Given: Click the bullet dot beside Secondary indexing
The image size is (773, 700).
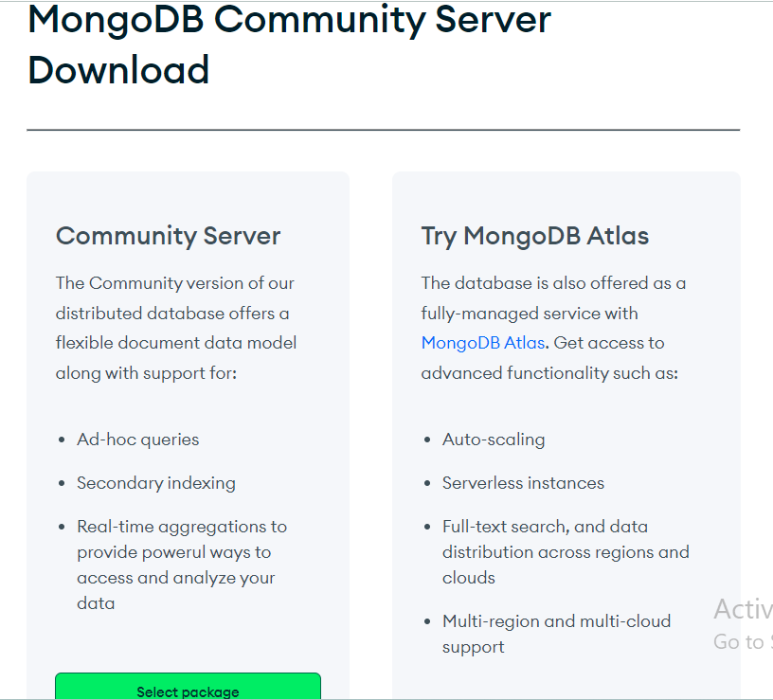Looking at the screenshot, I should (62, 484).
